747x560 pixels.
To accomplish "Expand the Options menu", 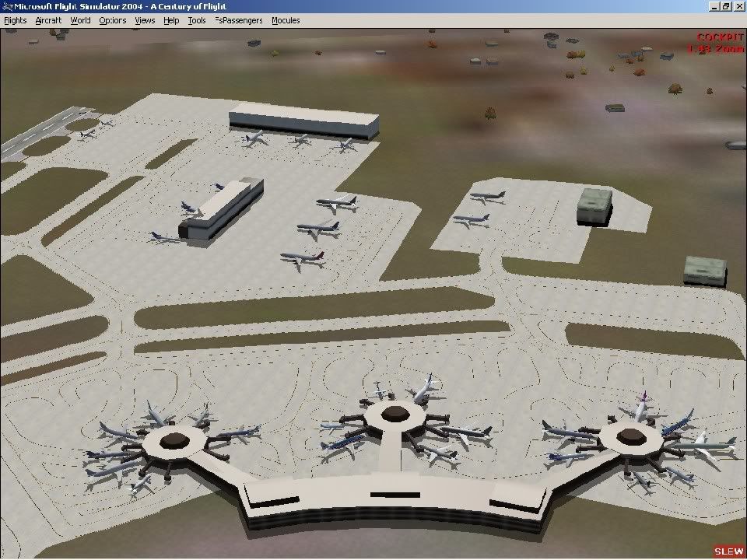I will 112,20.
